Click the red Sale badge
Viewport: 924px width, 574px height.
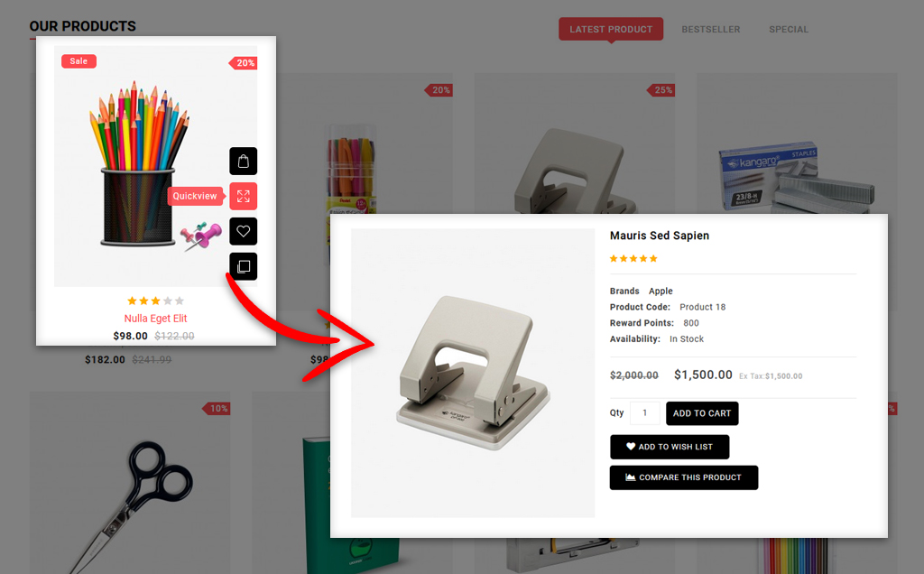(79, 61)
